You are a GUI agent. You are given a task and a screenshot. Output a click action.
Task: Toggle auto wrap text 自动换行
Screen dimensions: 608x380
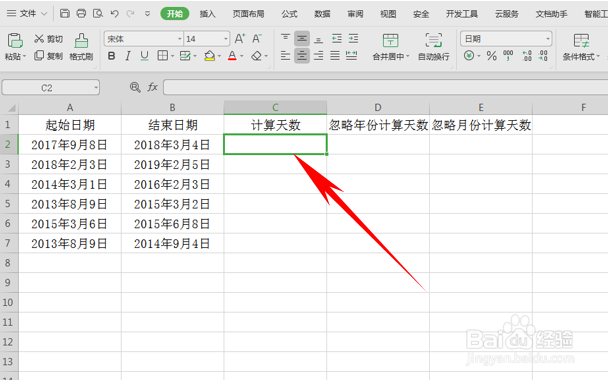(434, 47)
